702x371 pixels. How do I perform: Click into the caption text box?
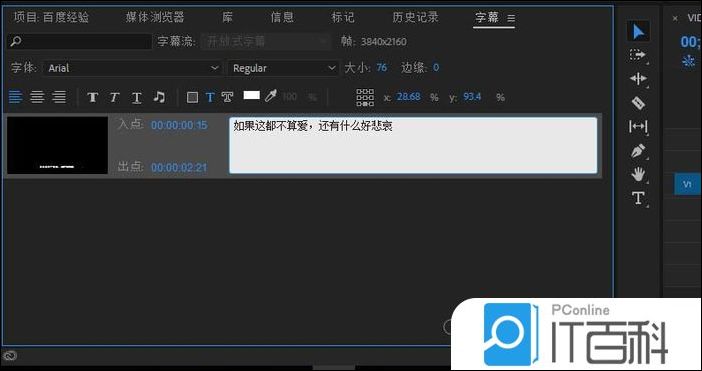click(x=413, y=145)
